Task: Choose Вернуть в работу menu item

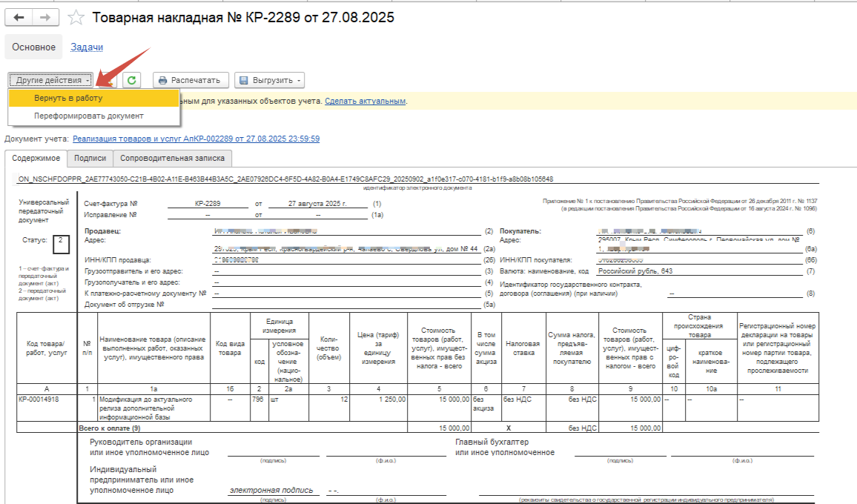Action: coord(68,98)
